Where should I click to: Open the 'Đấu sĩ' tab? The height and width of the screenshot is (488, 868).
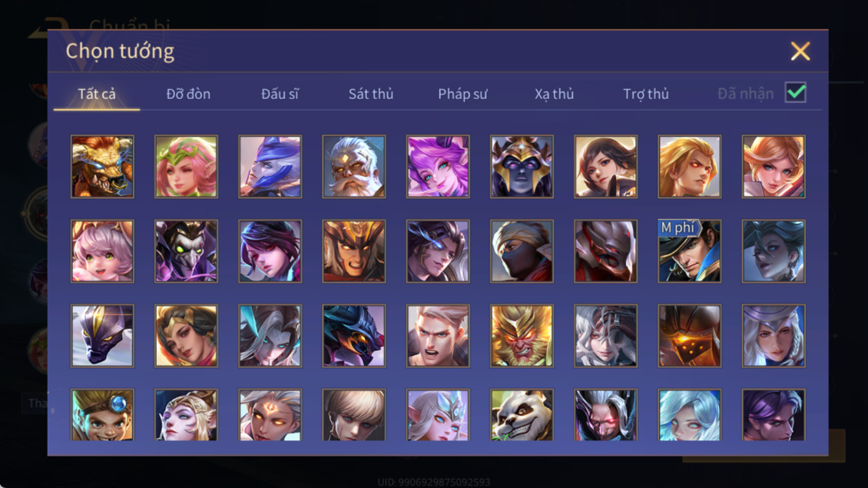280,94
